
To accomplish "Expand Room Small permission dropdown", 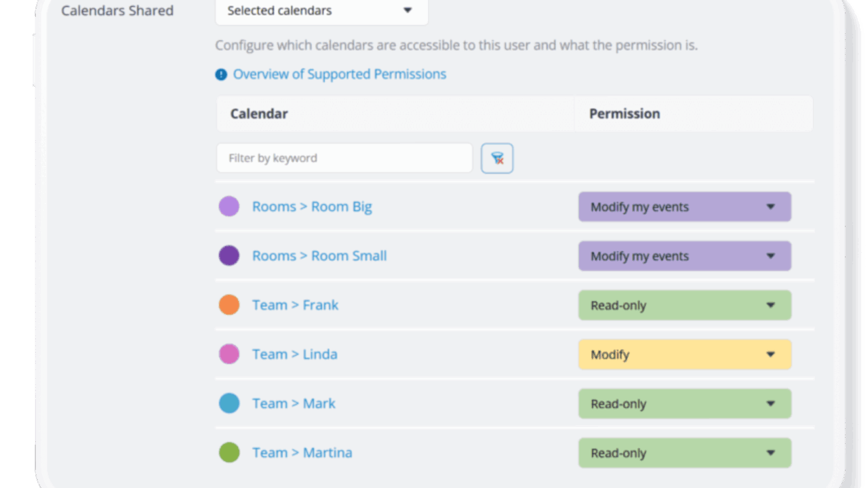I will click(684, 256).
